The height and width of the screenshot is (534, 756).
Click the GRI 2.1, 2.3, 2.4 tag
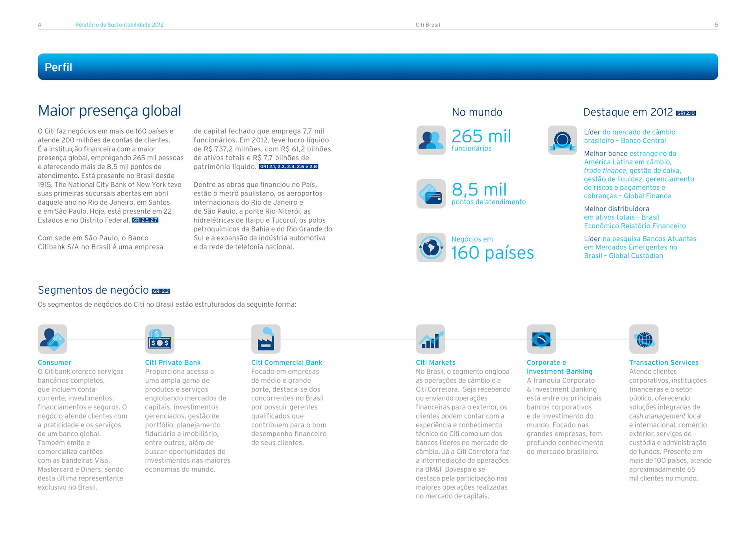click(288, 167)
